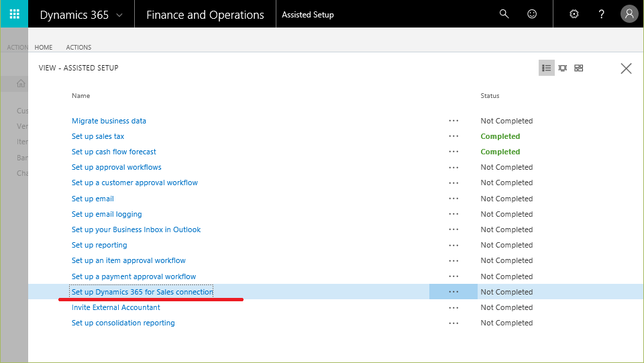
Task: Click Not Completed status of Dynamics 365 Sales connection
Action: [x=507, y=292]
